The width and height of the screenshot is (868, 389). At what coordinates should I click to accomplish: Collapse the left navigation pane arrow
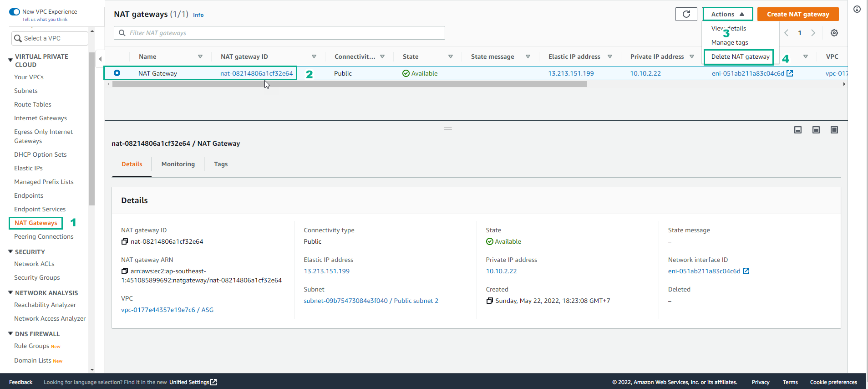point(100,59)
